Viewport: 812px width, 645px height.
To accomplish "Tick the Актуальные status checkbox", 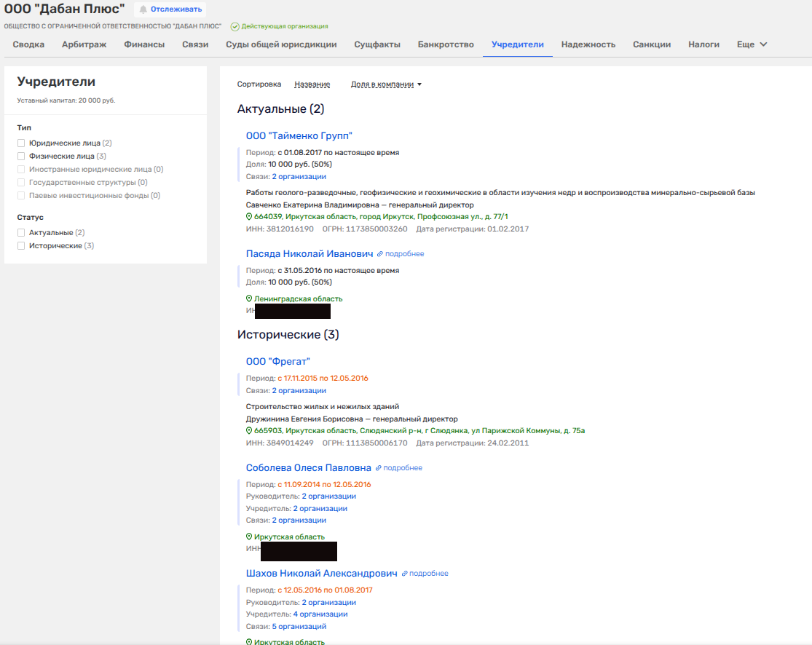I will pos(22,233).
